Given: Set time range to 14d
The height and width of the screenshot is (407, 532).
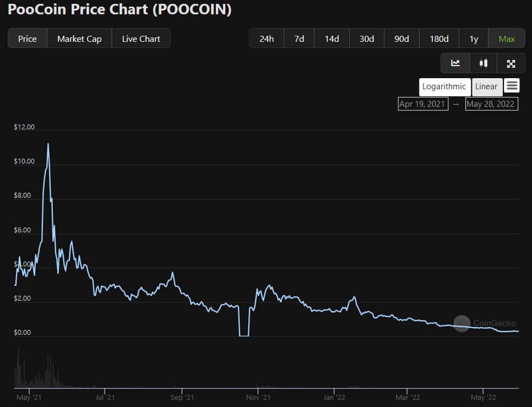Looking at the screenshot, I should [332, 39].
